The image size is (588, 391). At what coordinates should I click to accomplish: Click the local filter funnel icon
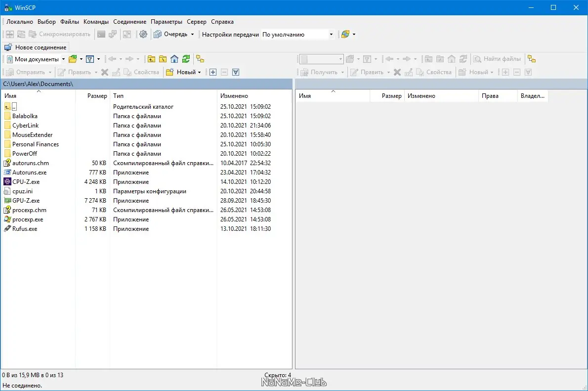90,59
